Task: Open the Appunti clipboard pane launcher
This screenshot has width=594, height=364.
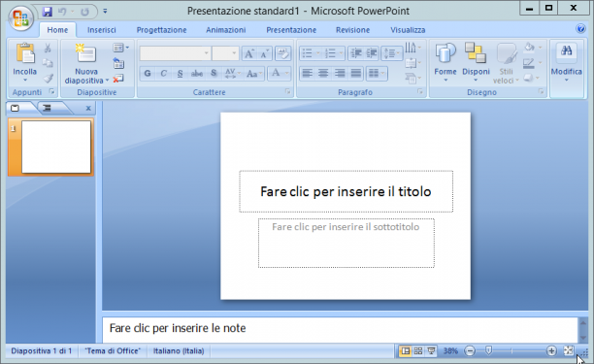Action: click(x=51, y=91)
